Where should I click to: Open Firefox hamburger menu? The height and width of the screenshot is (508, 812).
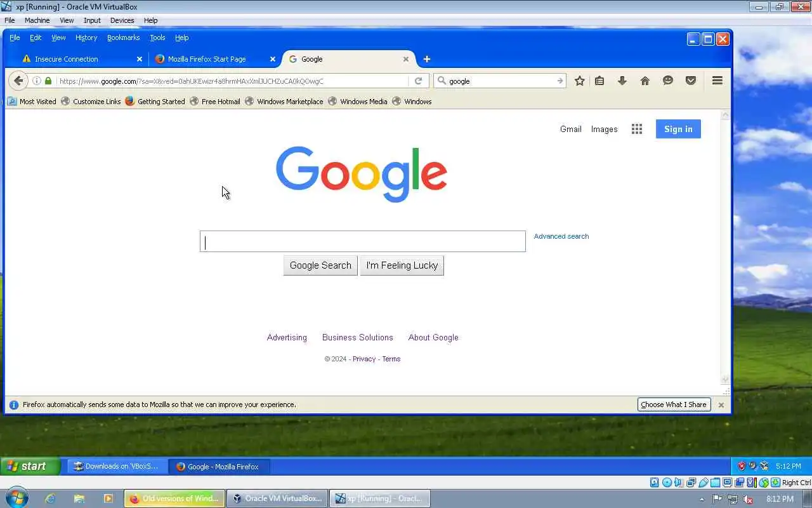coord(717,81)
